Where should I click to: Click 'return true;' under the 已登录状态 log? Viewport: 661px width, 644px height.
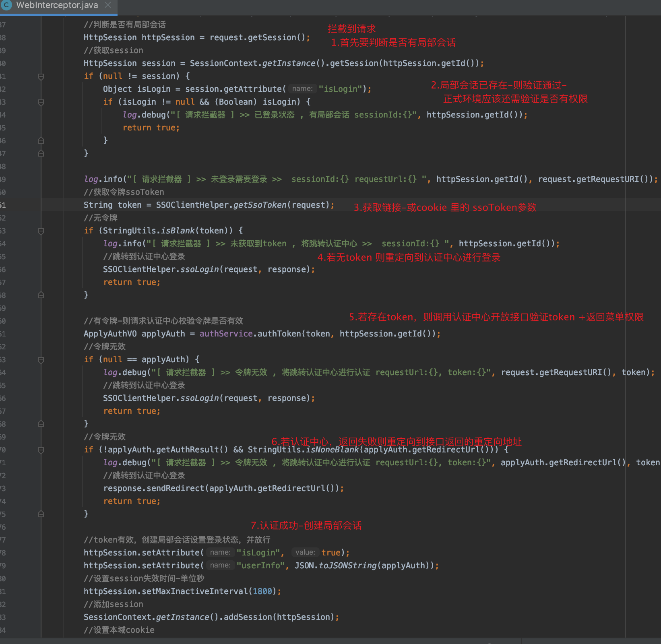tap(151, 128)
